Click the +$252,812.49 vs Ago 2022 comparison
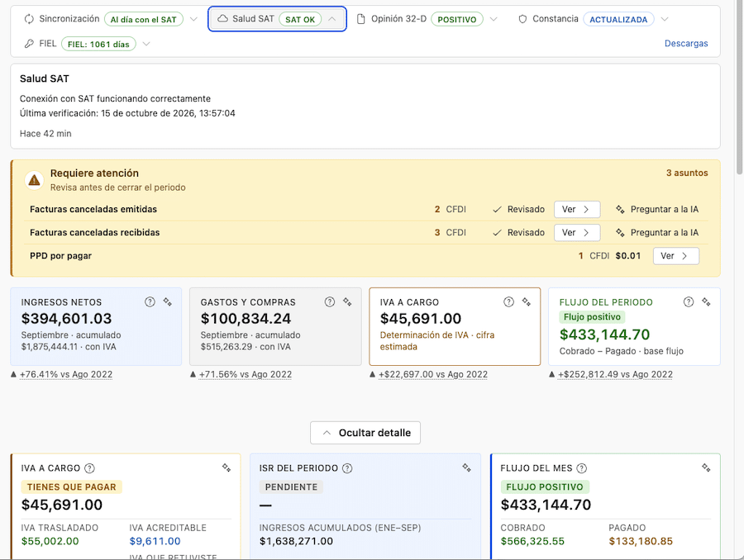 click(x=615, y=375)
